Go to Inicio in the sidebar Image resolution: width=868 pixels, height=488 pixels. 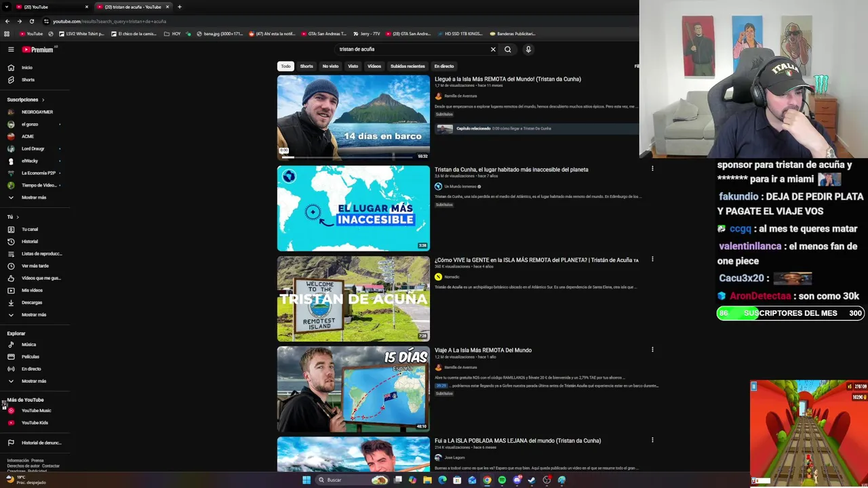point(26,68)
